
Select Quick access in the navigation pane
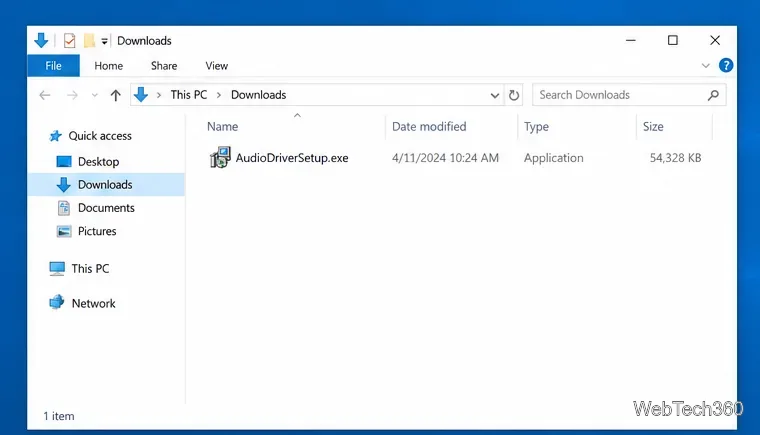pos(100,136)
